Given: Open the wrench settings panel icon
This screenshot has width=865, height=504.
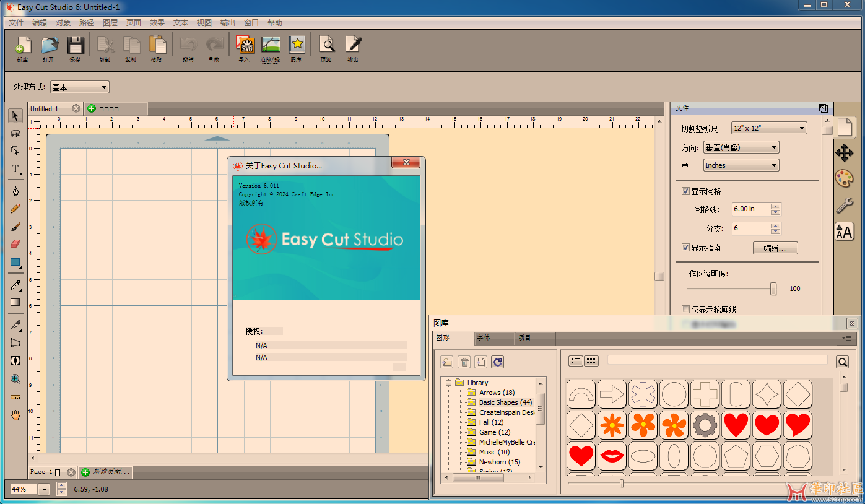Looking at the screenshot, I should [x=845, y=205].
